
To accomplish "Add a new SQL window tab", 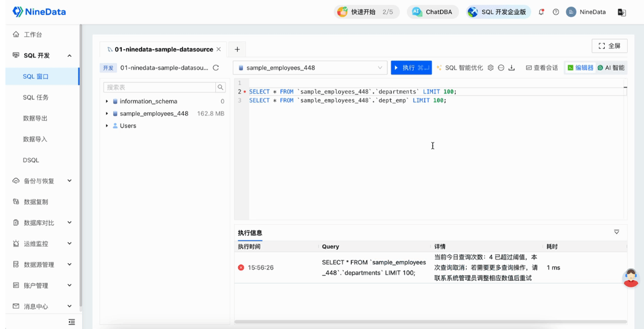I will tap(237, 50).
